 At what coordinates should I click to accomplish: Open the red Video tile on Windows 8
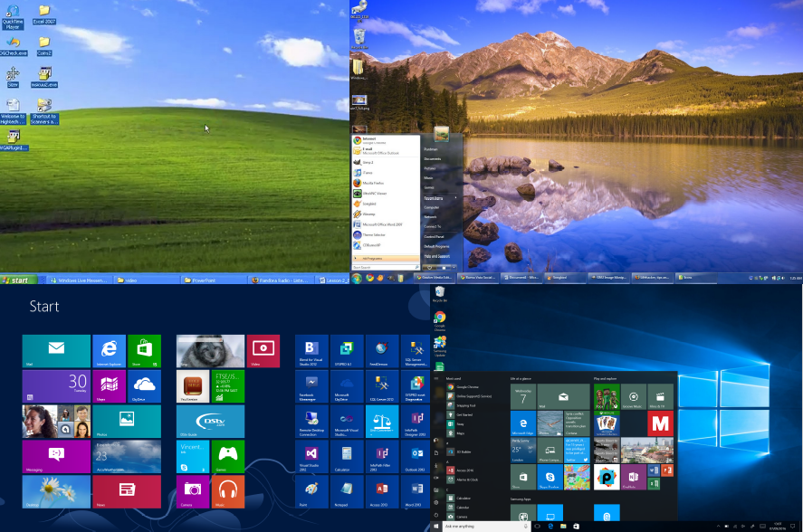point(263,351)
